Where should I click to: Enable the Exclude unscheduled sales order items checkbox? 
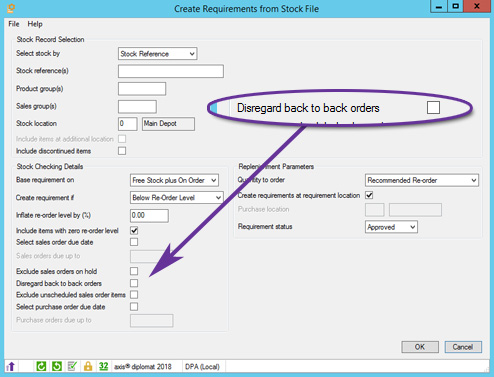134,295
